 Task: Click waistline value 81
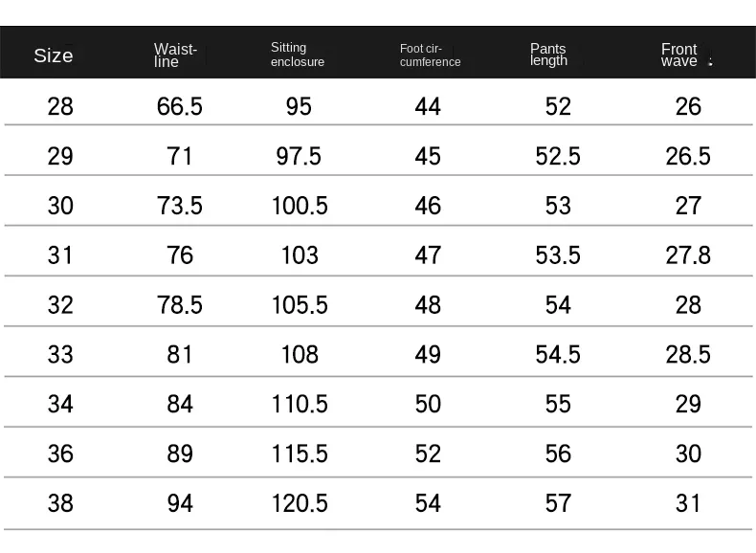click(x=179, y=355)
